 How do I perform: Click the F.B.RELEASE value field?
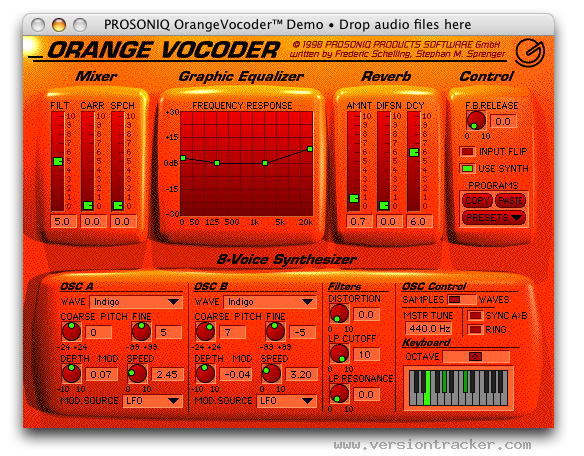pos(503,121)
